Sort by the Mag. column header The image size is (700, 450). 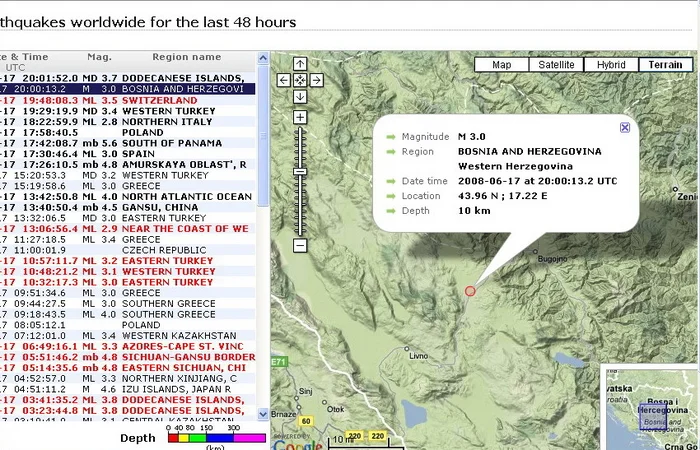coord(100,57)
